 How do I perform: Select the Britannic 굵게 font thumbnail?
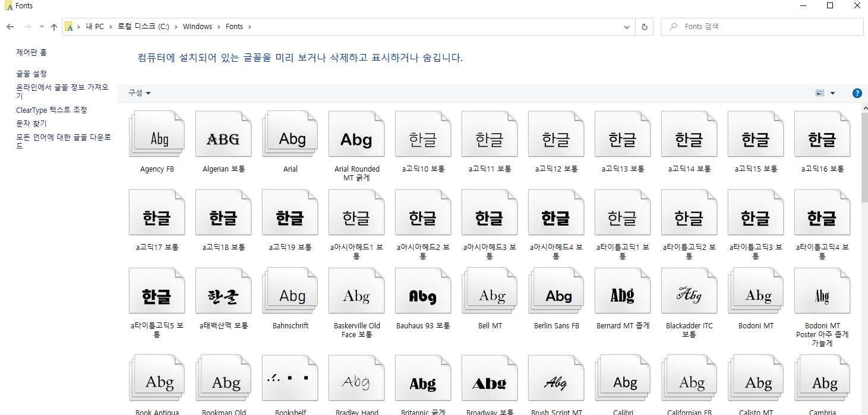click(x=423, y=378)
